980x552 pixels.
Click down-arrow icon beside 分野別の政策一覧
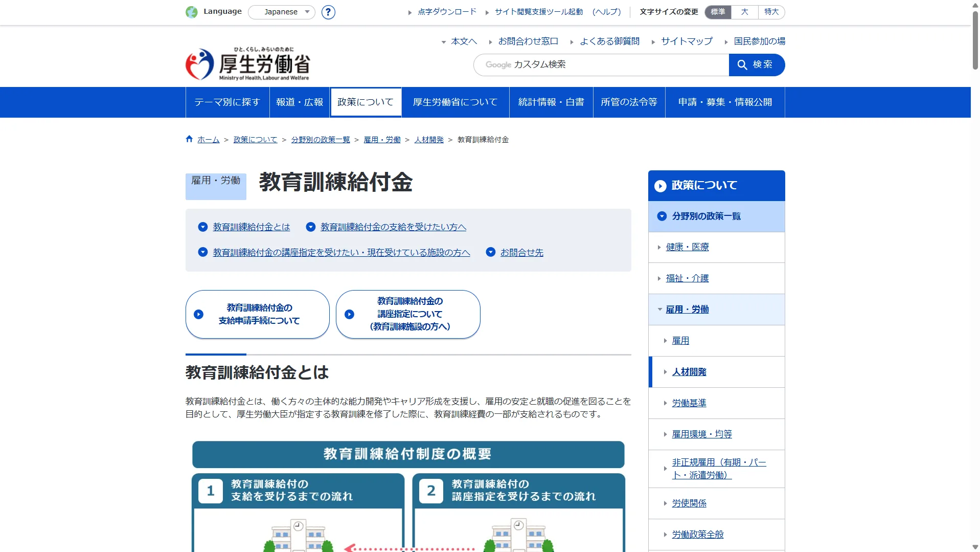[662, 216]
